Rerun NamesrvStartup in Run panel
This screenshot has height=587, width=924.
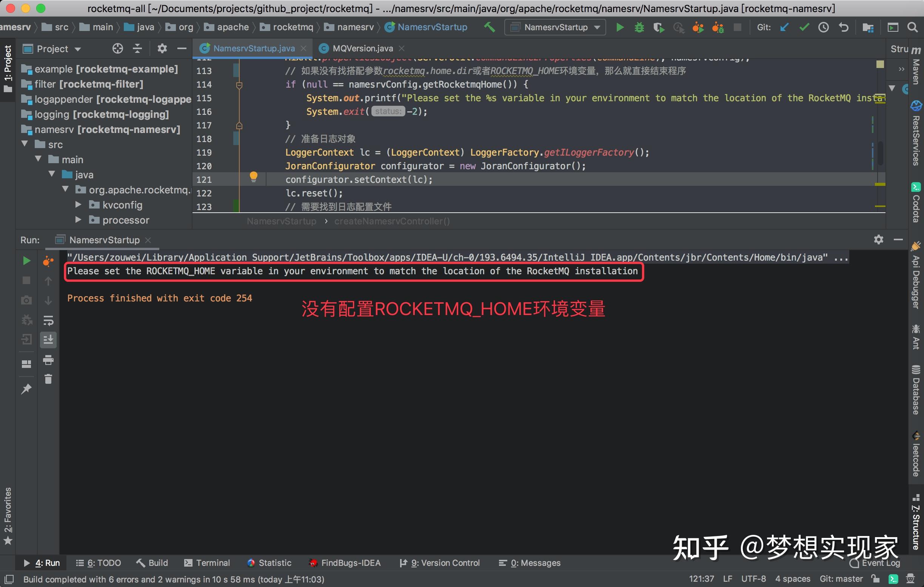click(26, 261)
